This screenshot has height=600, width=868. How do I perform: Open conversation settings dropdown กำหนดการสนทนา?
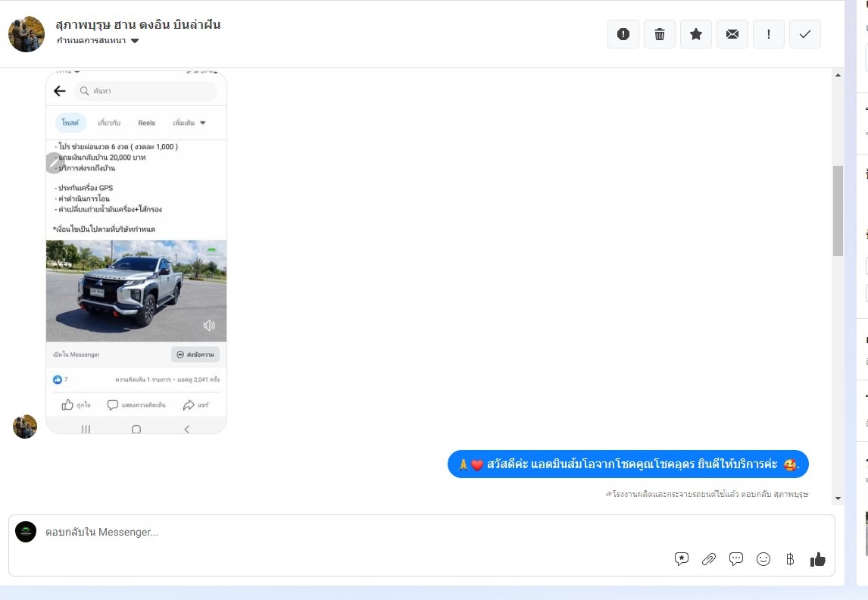click(98, 40)
